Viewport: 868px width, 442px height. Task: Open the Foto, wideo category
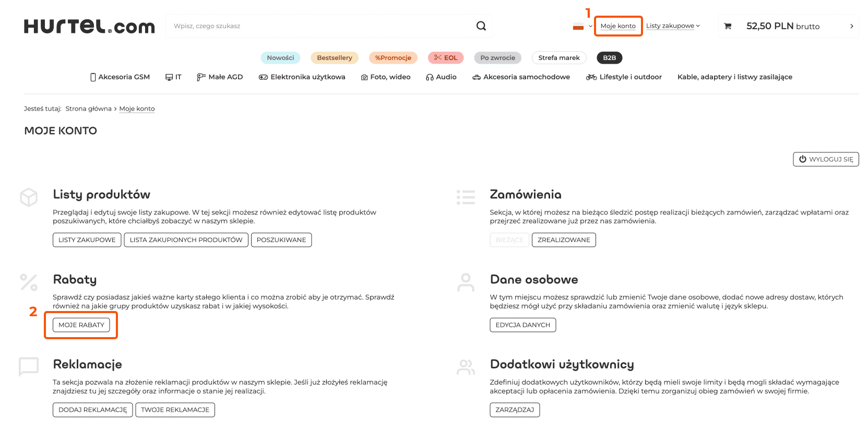tap(386, 77)
